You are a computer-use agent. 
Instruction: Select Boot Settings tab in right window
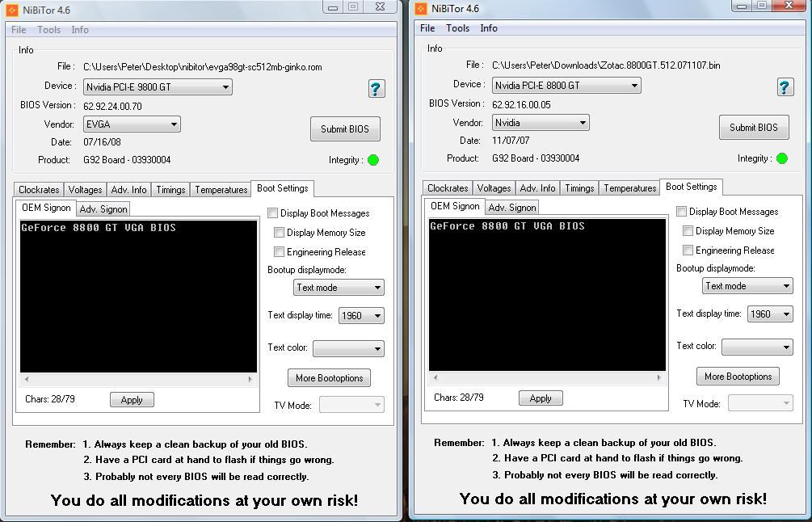coord(691,187)
